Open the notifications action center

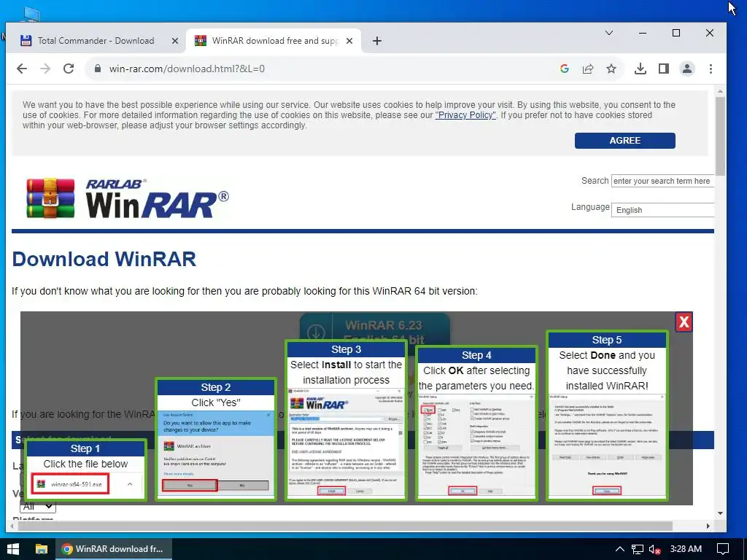[x=723, y=549]
